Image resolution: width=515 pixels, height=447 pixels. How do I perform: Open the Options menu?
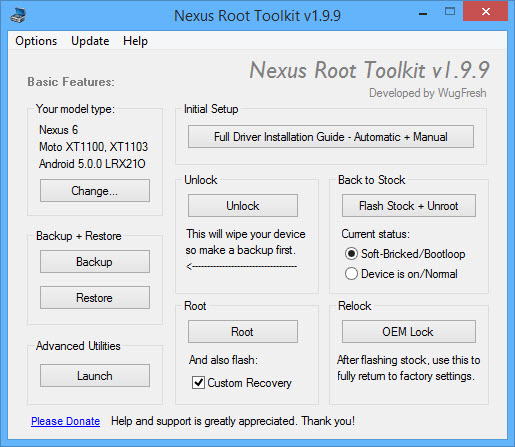36,41
